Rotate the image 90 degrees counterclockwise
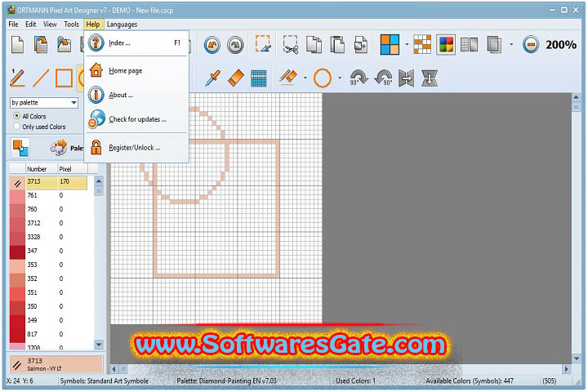Image resolution: width=588 pixels, height=392 pixels. click(x=383, y=78)
